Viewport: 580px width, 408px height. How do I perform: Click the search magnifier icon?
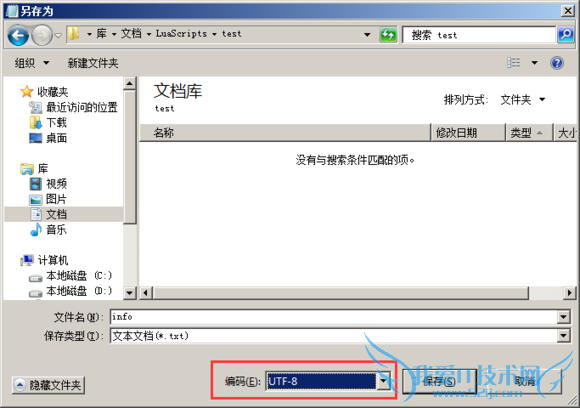coord(566,35)
